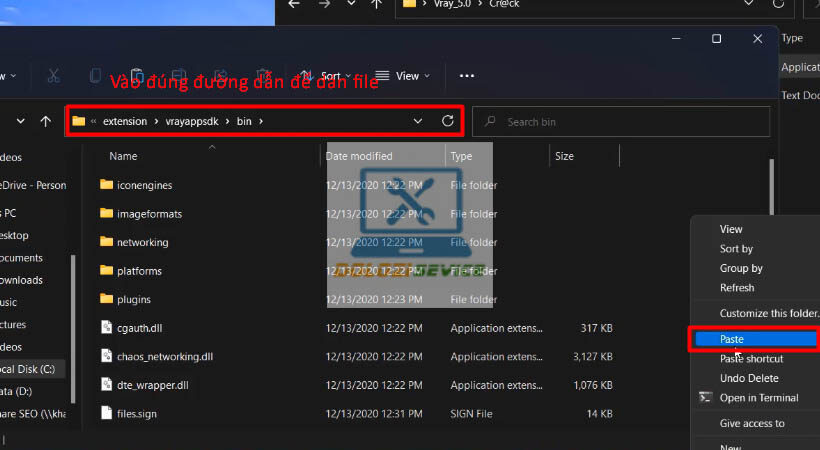Sort files by the Name column header
Screen dimensions: 820x450
tap(123, 156)
